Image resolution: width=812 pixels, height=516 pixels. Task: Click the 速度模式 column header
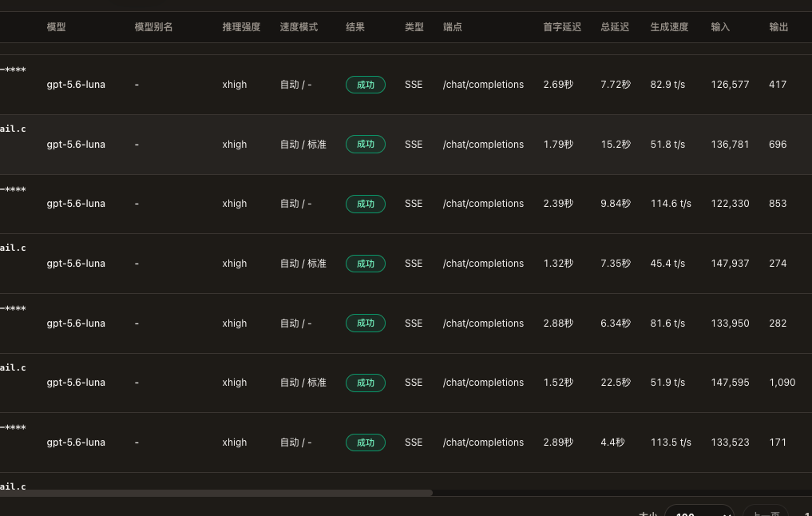coord(299,27)
